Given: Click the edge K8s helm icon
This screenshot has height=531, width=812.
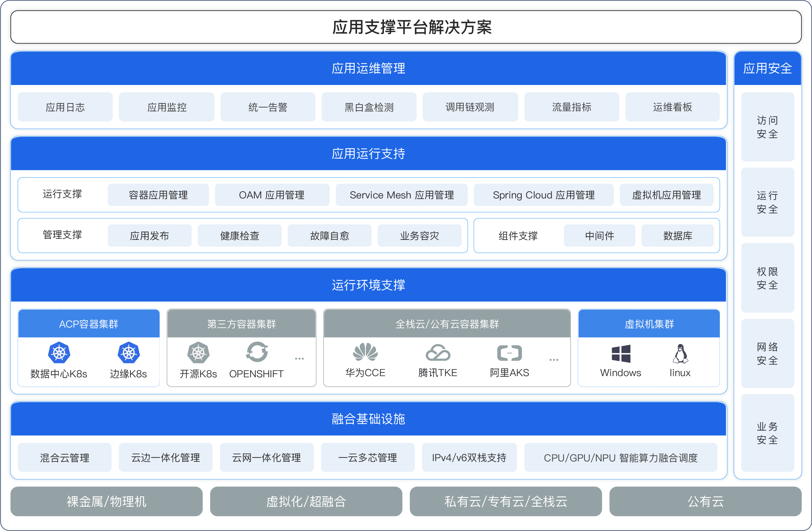Looking at the screenshot, I should [129, 353].
